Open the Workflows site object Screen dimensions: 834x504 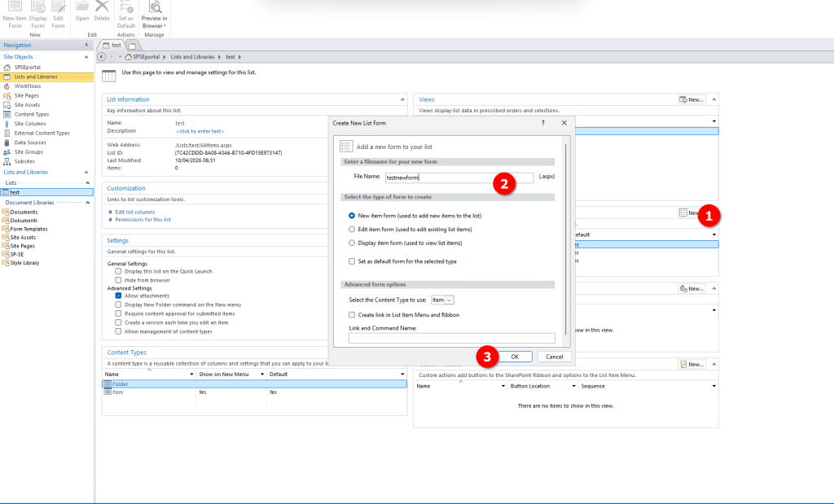27,85
